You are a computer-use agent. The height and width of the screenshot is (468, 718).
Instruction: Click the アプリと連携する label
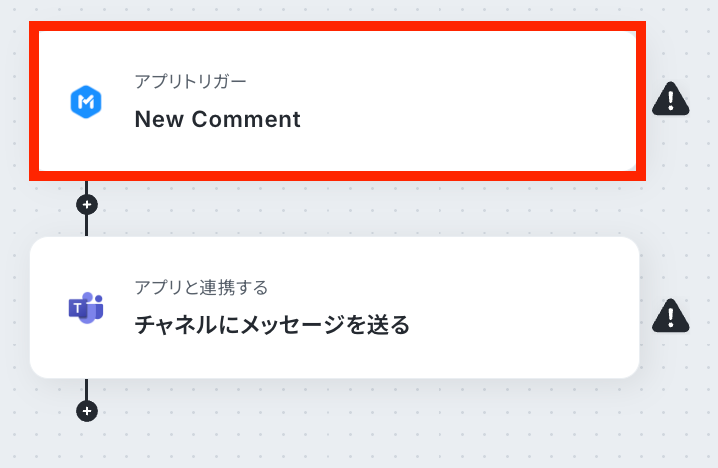[x=201, y=288]
